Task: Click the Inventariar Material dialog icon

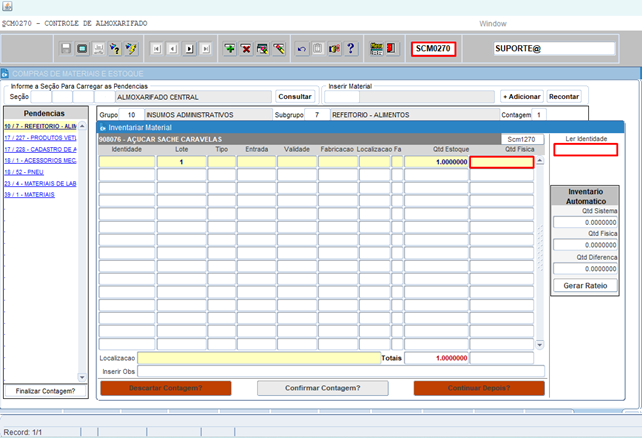Action: click(103, 128)
